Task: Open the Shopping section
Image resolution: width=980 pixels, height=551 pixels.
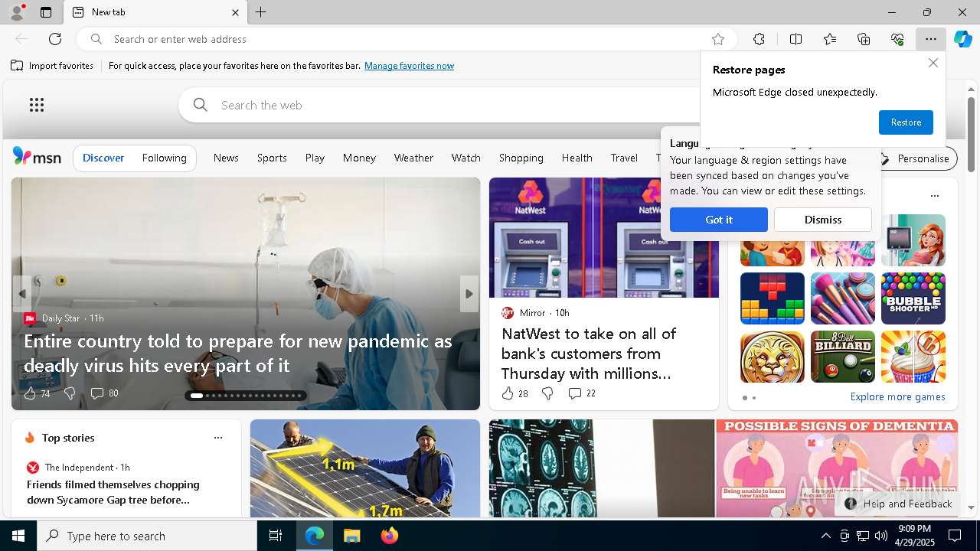Action: tap(521, 158)
